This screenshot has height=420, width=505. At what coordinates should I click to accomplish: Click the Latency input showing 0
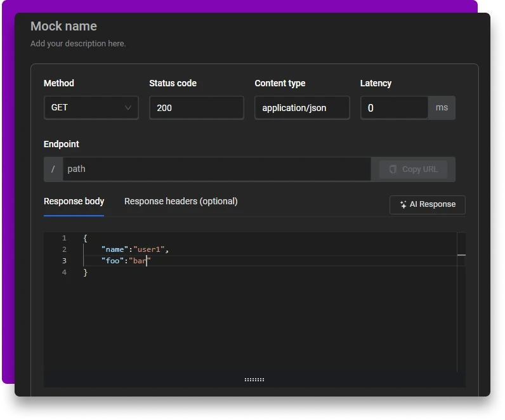pos(394,108)
